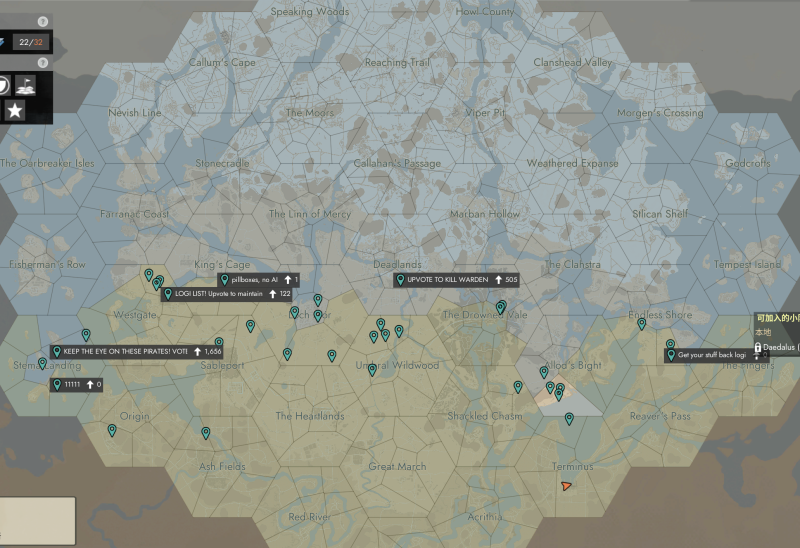The image size is (800, 548).
Task: Select The Oarbreaker Isles region label
Action: click(x=47, y=163)
